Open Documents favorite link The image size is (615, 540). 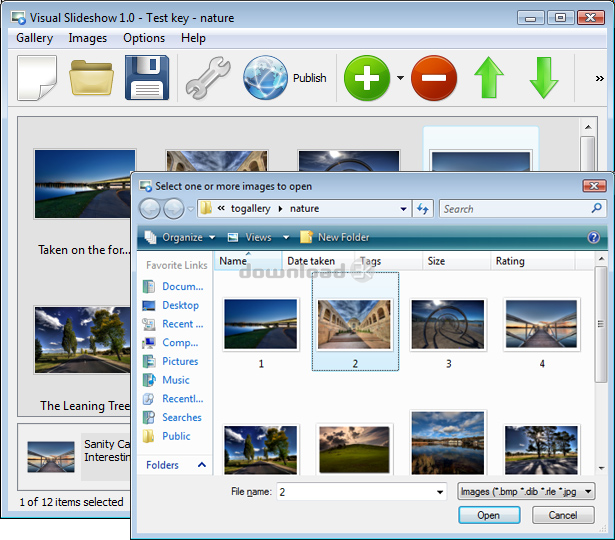point(173,287)
